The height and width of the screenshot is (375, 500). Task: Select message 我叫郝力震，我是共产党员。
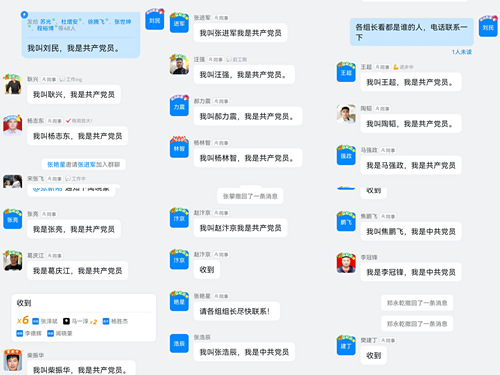248,116
